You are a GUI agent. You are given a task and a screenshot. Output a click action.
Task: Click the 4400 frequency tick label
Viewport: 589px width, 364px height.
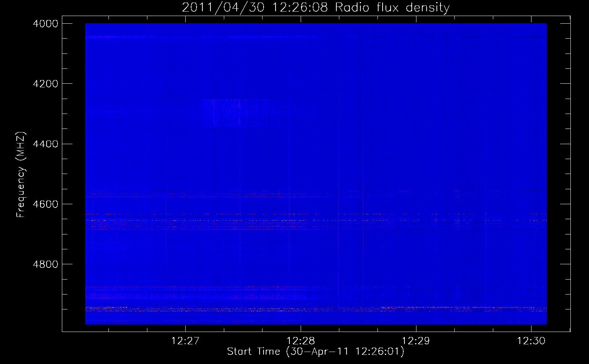(46, 144)
